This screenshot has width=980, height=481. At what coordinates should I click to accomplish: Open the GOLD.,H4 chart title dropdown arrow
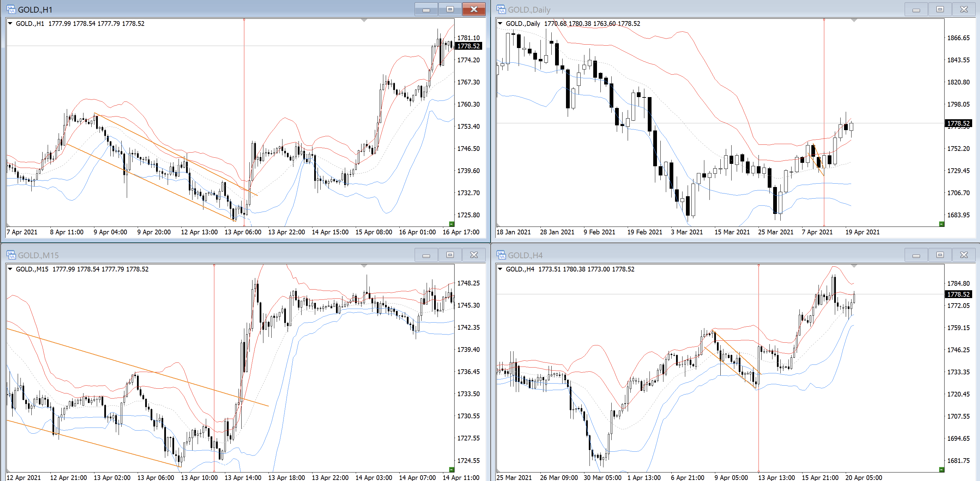point(500,269)
